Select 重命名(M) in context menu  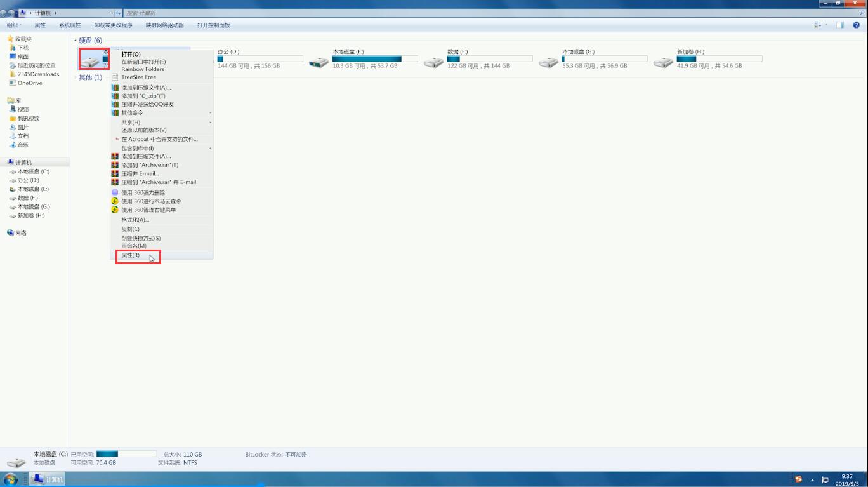(133, 246)
